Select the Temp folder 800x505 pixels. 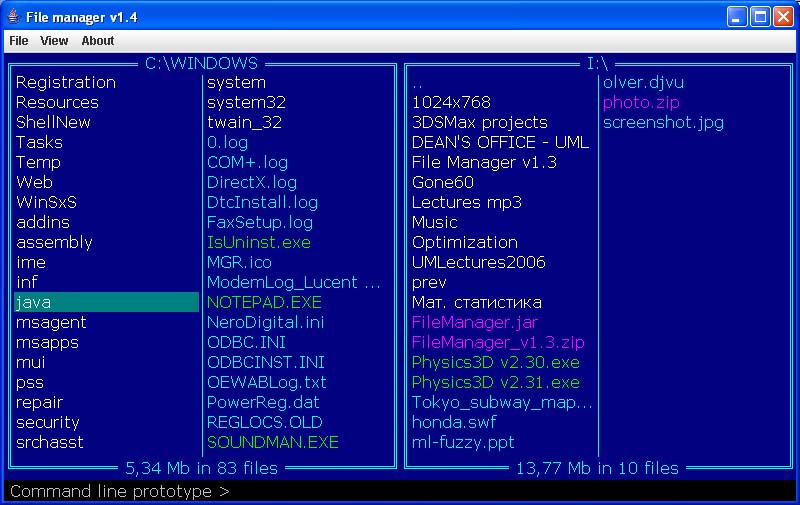tap(38, 162)
